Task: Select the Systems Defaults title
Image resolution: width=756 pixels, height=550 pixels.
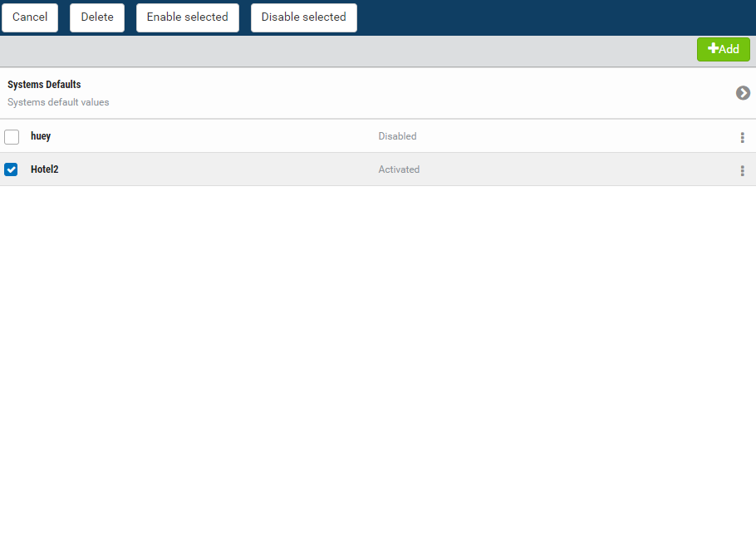Action: tap(44, 85)
